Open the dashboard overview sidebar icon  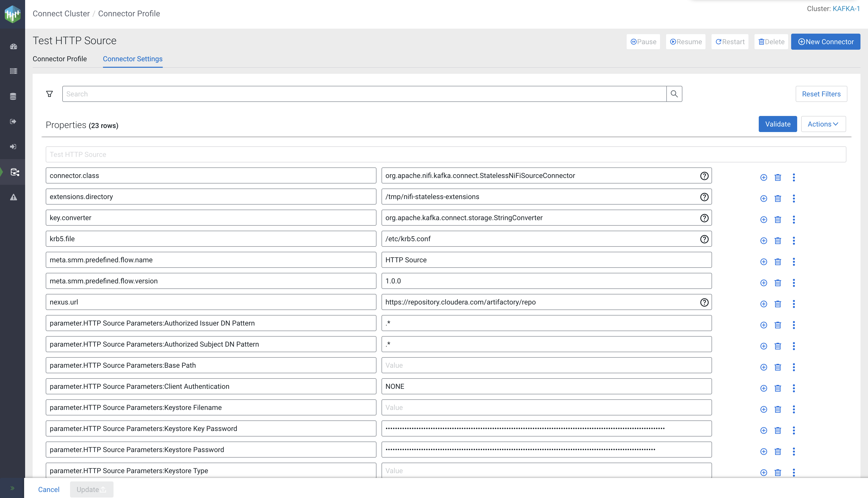(13, 46)
